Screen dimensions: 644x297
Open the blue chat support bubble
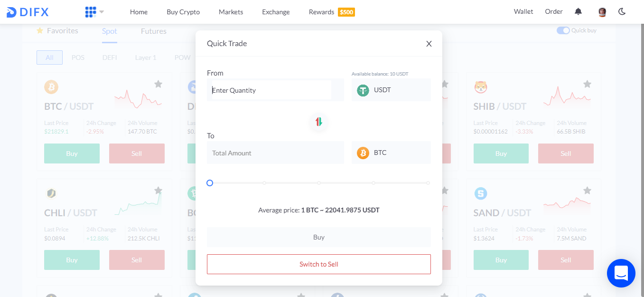[621, 273]
